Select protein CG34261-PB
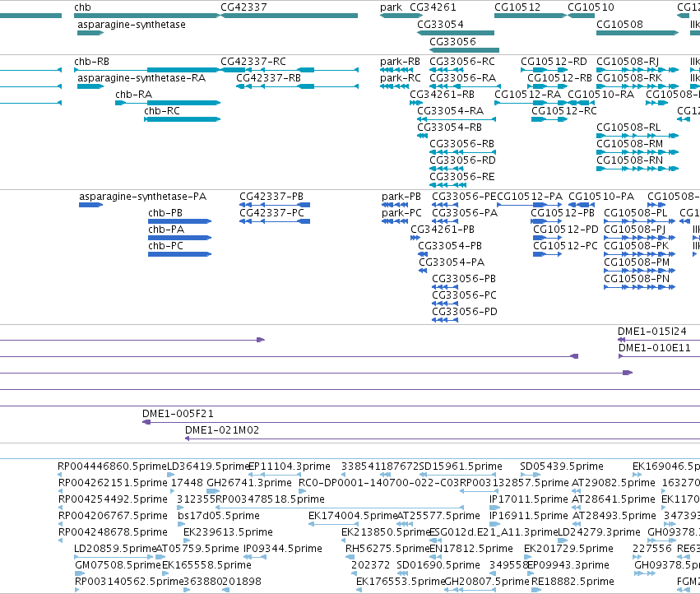 click(x=443, y=230)
